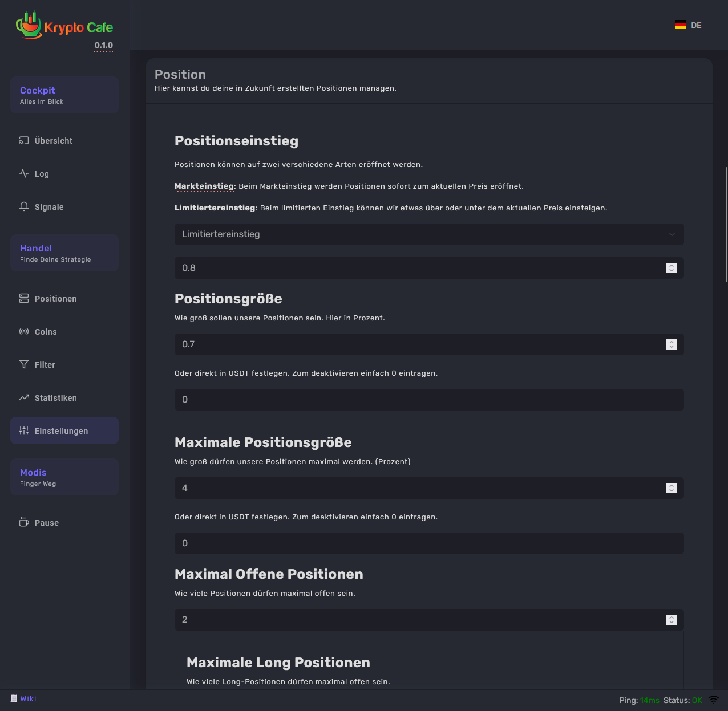Adjust Positionsgröße 0.7 percentage stepper
The height and width of the screenshot is (711, 728).
[x=672, y=344]
